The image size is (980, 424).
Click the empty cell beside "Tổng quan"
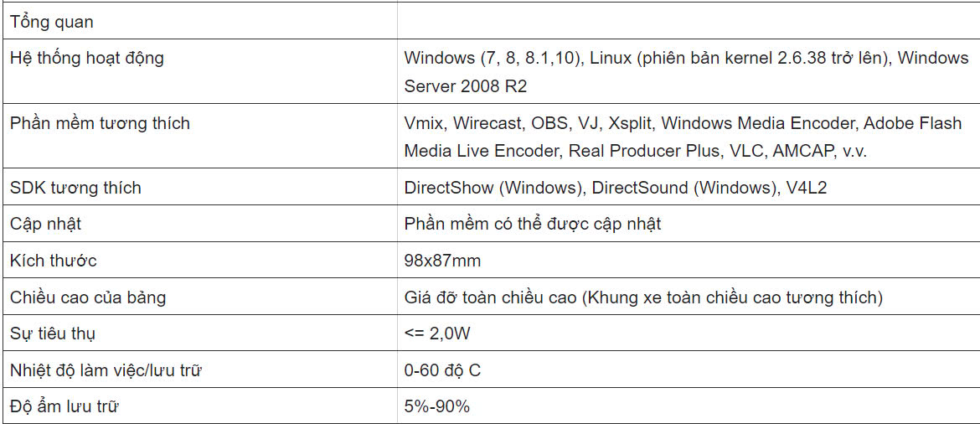pyautogui.click(x=687, y=21)
